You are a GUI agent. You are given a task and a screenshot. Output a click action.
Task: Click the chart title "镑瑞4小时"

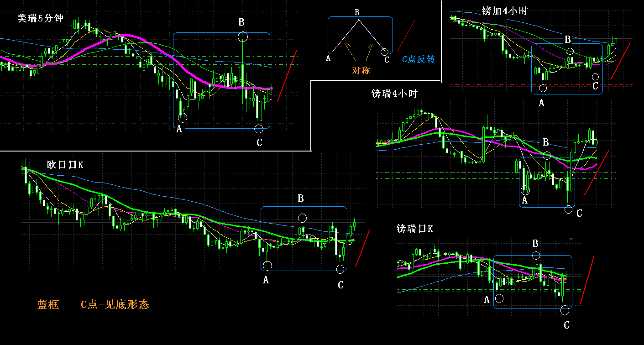click(x=395, y=94)
